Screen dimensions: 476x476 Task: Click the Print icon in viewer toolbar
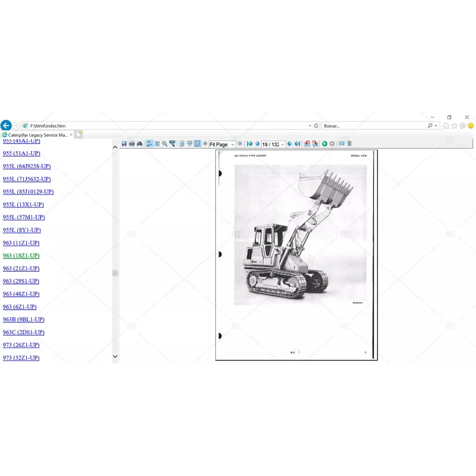[x=132, y=144]
